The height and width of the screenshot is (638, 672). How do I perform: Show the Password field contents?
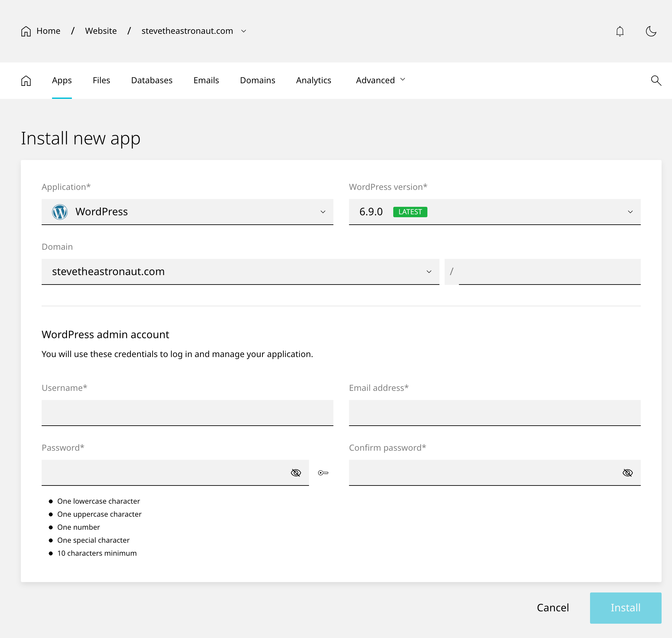coord(296,473)
